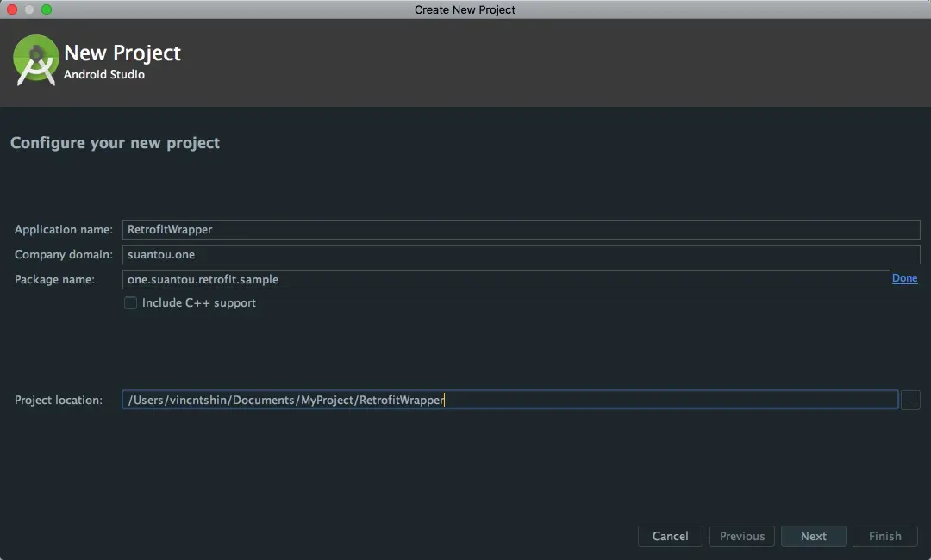Click the Cancel button
This screenshot has width=931, height=560.
(x=671, y=536)
